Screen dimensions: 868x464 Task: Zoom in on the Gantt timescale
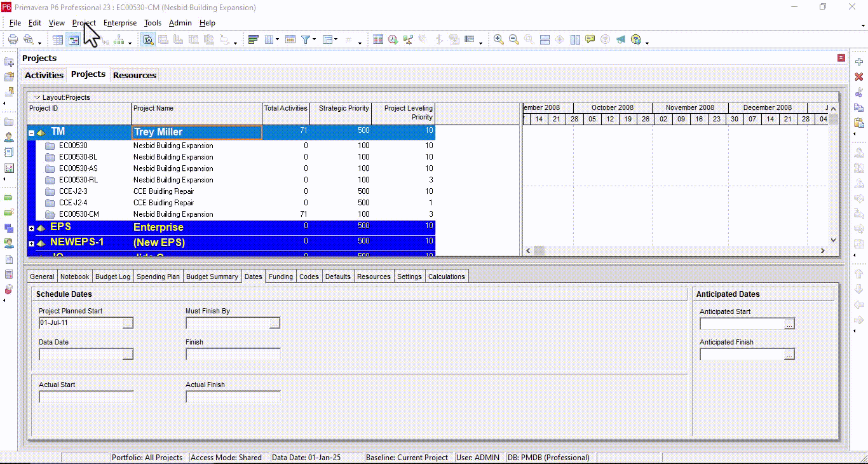click(499, 39)
